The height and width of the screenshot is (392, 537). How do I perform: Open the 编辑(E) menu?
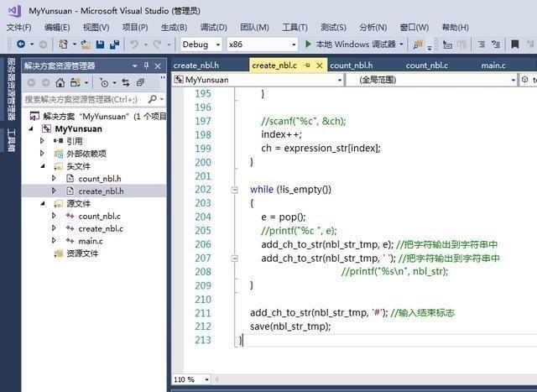click(57, 27)
